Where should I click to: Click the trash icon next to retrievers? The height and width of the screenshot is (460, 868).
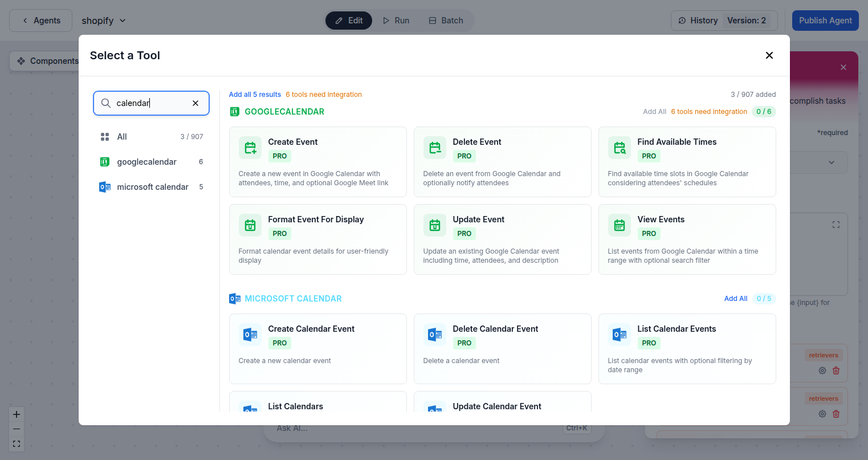[x=836, y=370]
